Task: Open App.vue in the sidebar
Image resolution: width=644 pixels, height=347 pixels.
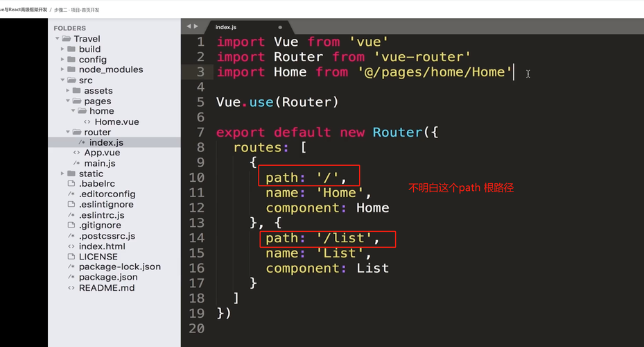Action: [x=103, y=153]
